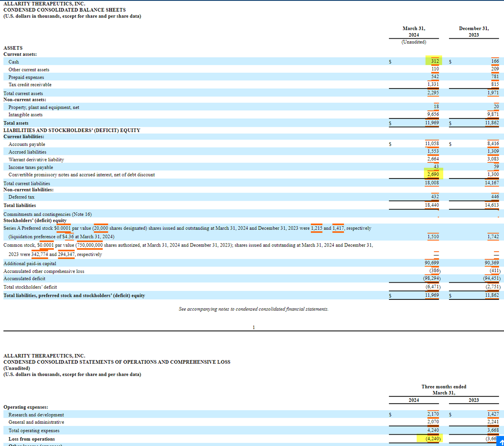Select Other current assets 2023 value 209
The width and height of the screenshot is (504, 446).
tap(494, 69)
